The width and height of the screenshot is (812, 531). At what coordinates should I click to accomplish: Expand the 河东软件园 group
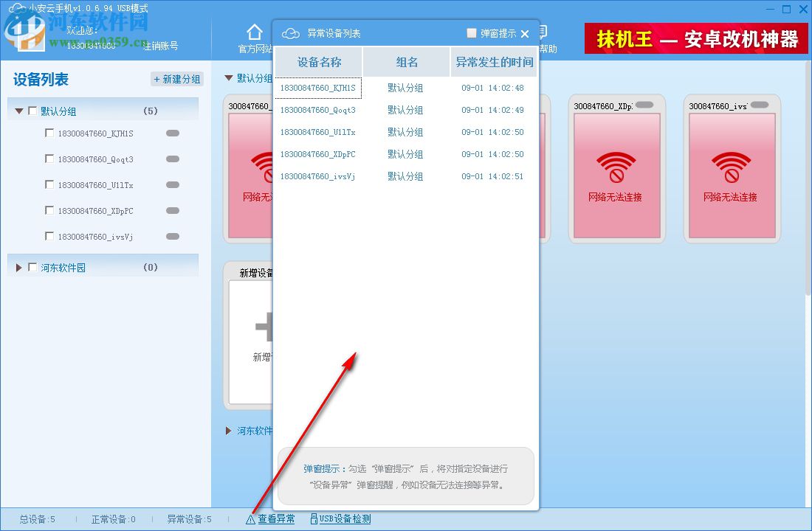coord(18,267)
